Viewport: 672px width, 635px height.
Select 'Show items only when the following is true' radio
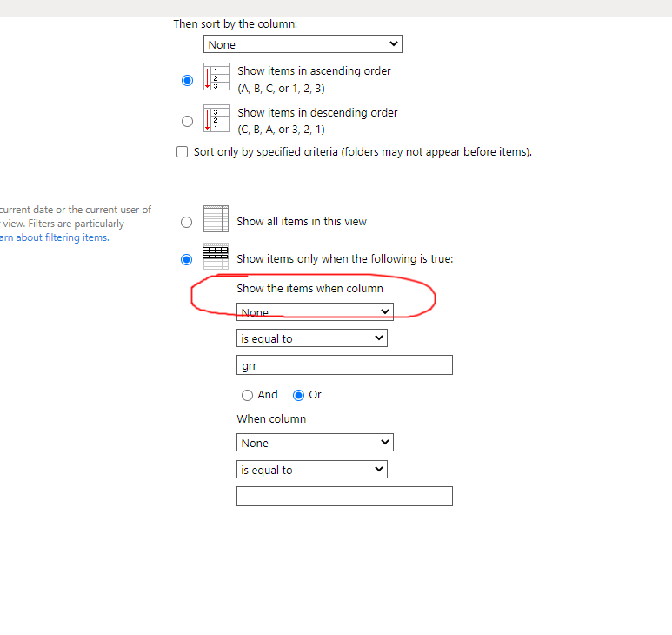(186, 259)
